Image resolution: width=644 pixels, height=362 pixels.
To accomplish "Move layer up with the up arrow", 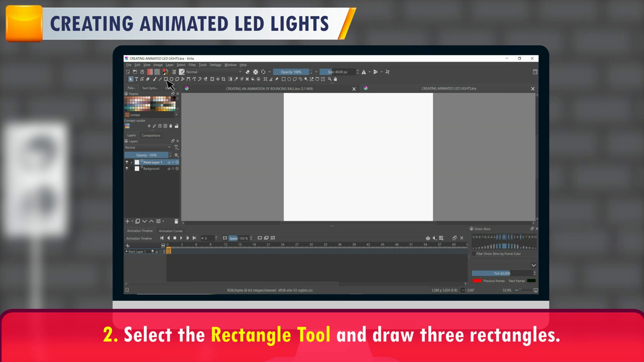I will [x=151, y=221].
